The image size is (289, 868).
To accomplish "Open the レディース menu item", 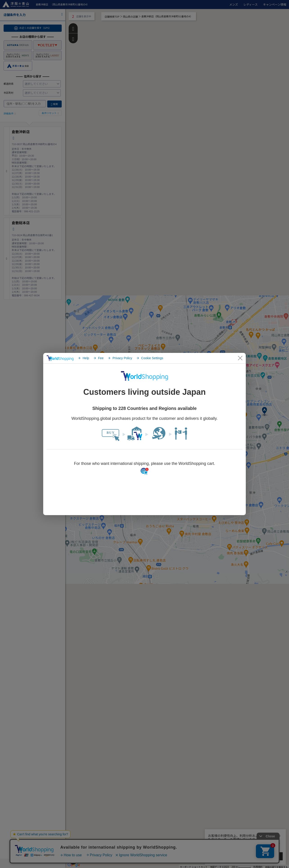I will (250, 5).
